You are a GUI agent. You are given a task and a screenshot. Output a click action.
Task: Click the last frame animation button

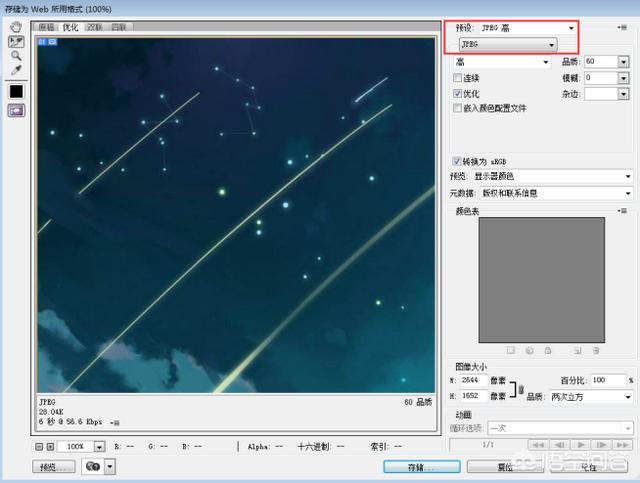tap(623, 445)
